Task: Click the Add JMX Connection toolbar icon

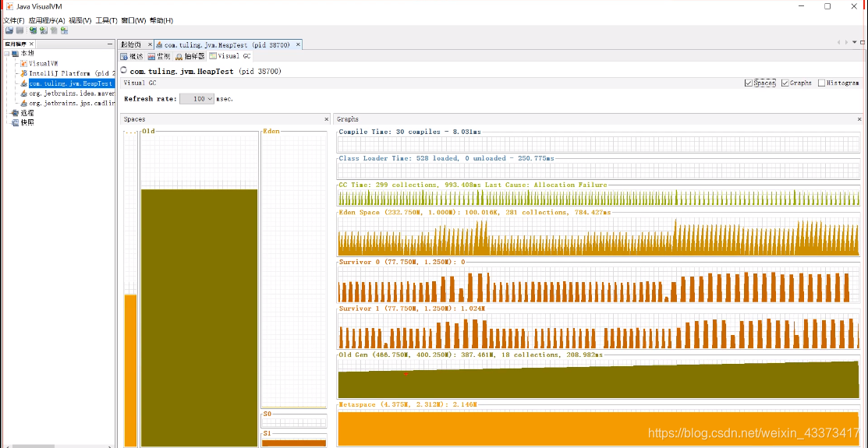Action: (x=43, y=30)
